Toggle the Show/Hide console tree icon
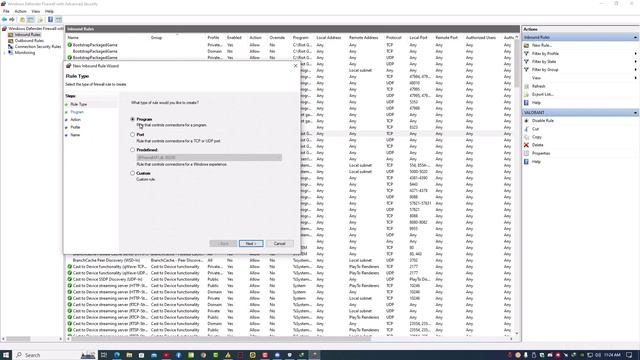 click(x=31, y=20)
